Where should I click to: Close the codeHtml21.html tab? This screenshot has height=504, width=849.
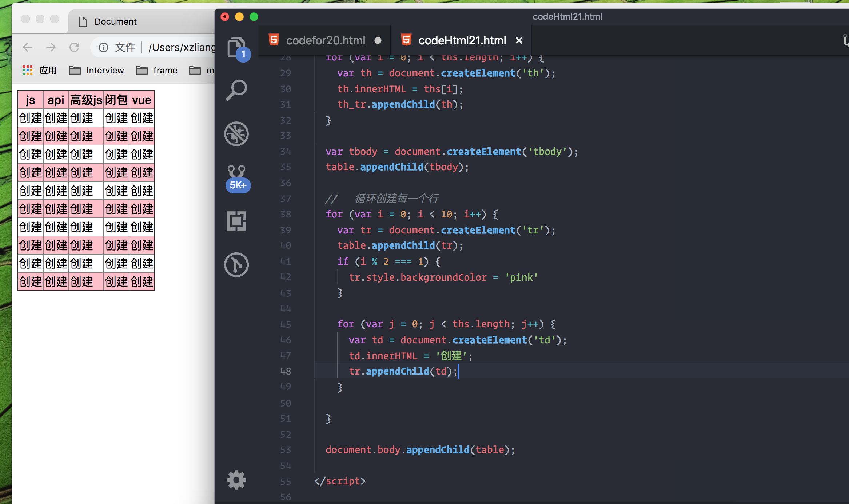(x=519, y=40)
